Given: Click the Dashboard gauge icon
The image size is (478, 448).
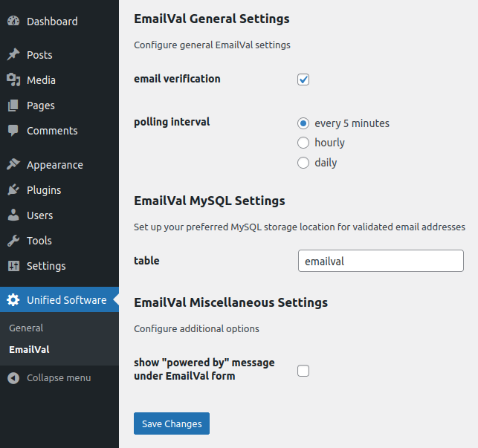Looking at the screenshot, I should click(13, 21).
